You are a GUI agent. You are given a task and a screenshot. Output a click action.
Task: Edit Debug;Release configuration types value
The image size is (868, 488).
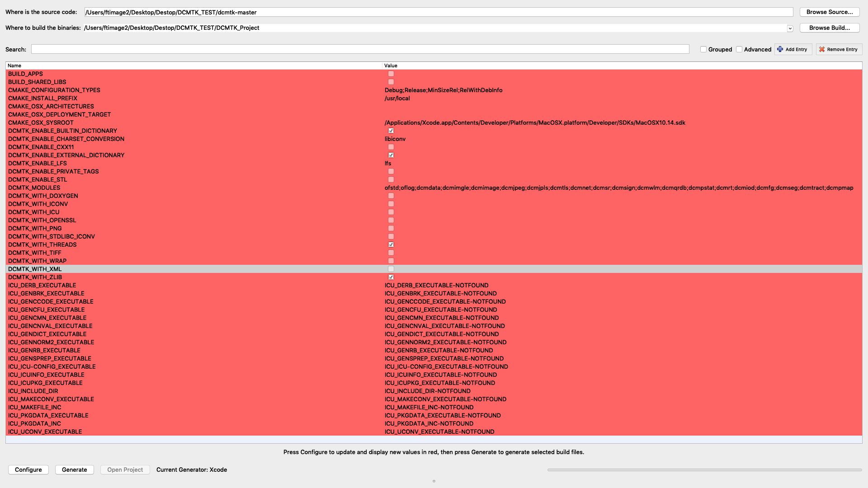[443, 90]
